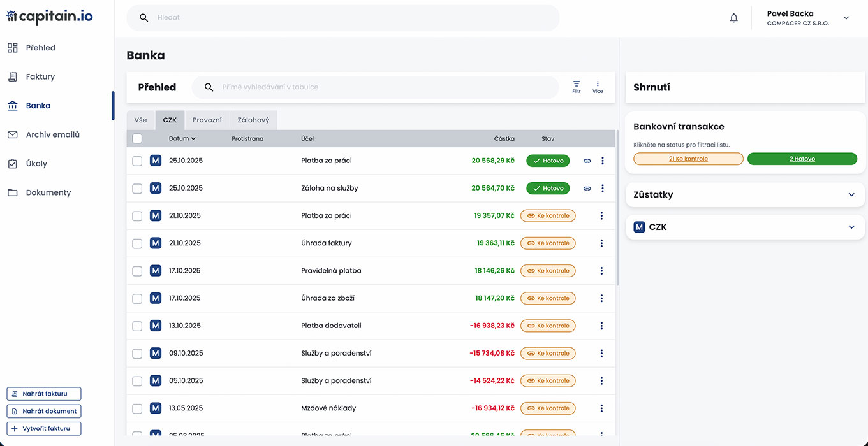The height and width of the screenshot is (446, 868).
Task: Open Archiv emailů from sidebar
Action: coord(52,135)
